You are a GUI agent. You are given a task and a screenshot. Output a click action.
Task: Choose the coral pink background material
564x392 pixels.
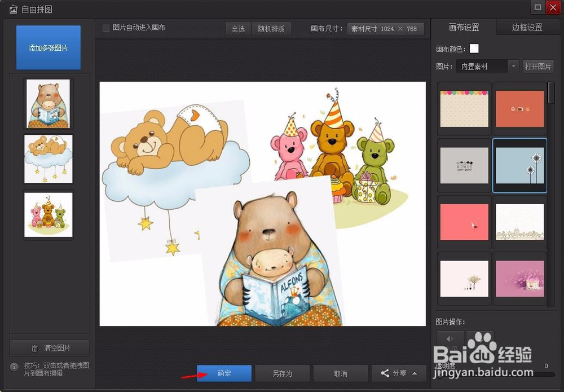click(464, 222)
